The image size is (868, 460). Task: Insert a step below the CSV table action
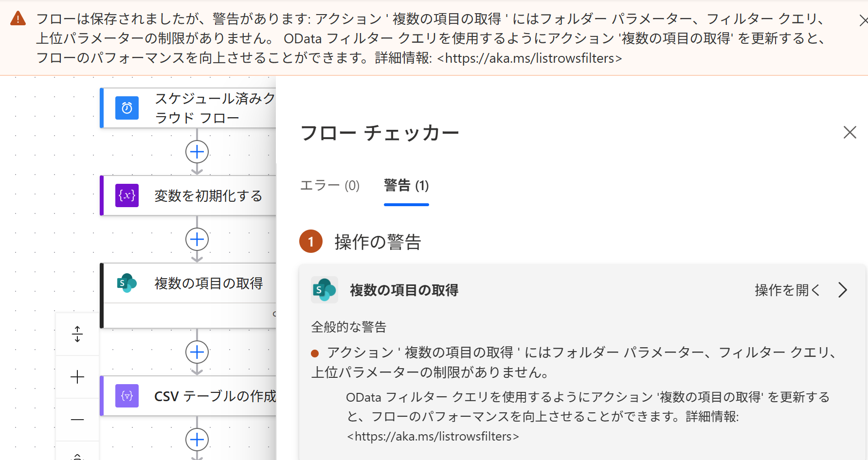(197, 440)
